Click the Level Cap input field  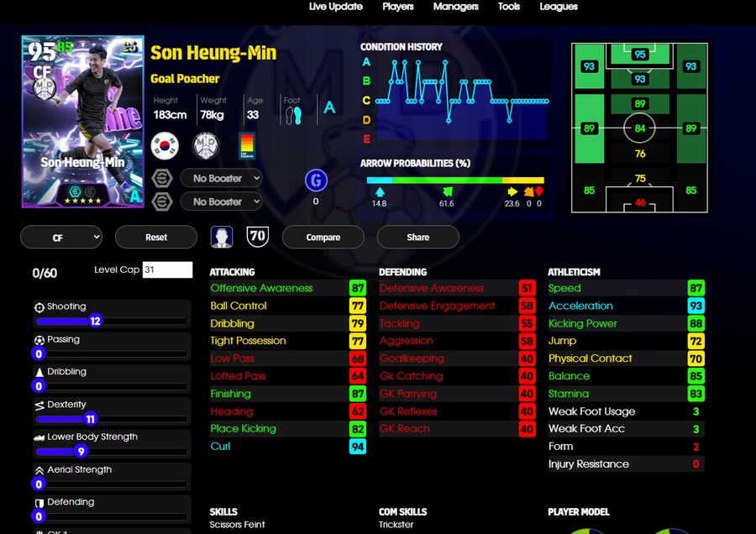[167, 270]
